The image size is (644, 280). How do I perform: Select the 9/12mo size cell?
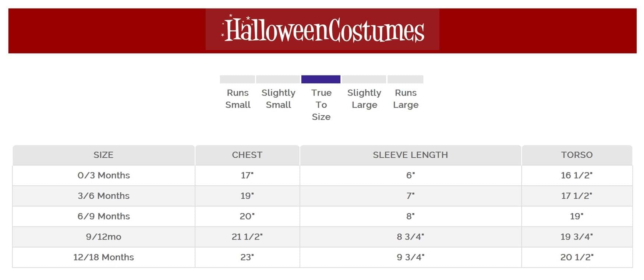point(103,237)
